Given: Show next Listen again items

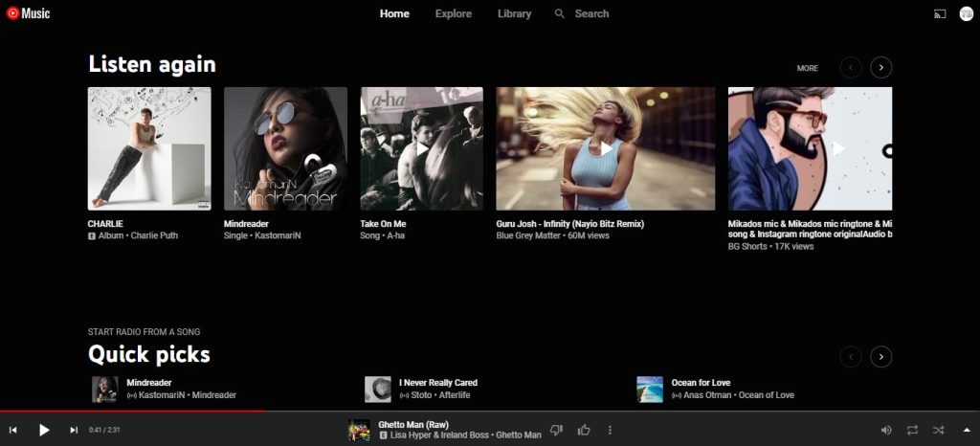Looking at the screenshot, I should (881, 67).
